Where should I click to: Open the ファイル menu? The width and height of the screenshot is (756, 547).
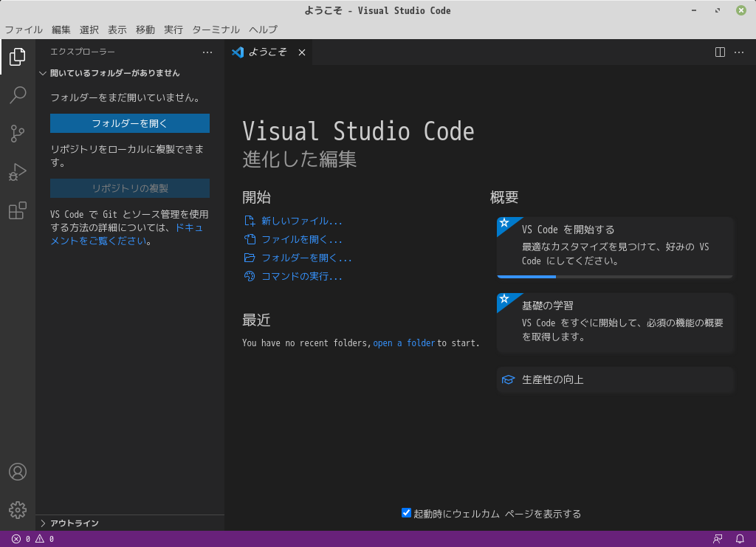tap(24, 30)
